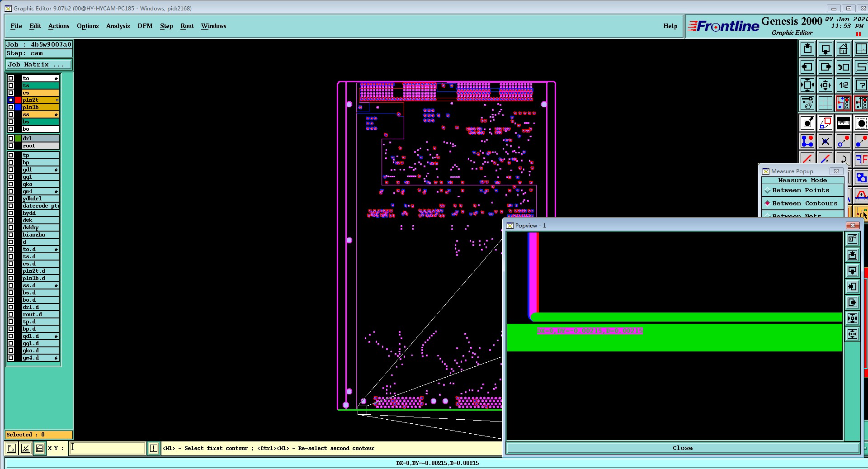This screenshot has width=868, height=469.
Task: Click the Close button in Popview window
Action: pyautogui.click(x=683, y=448)
